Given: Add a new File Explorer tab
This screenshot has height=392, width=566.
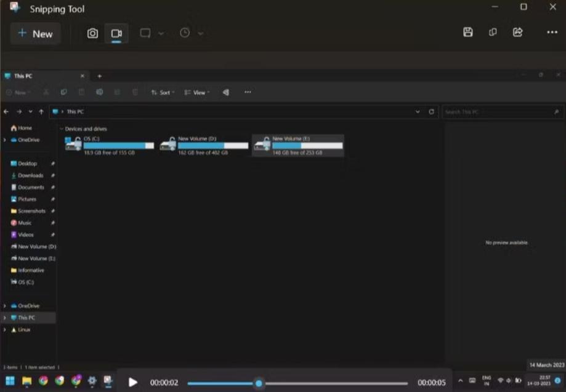Looking at the screenshot, I should tap(99, 76).
